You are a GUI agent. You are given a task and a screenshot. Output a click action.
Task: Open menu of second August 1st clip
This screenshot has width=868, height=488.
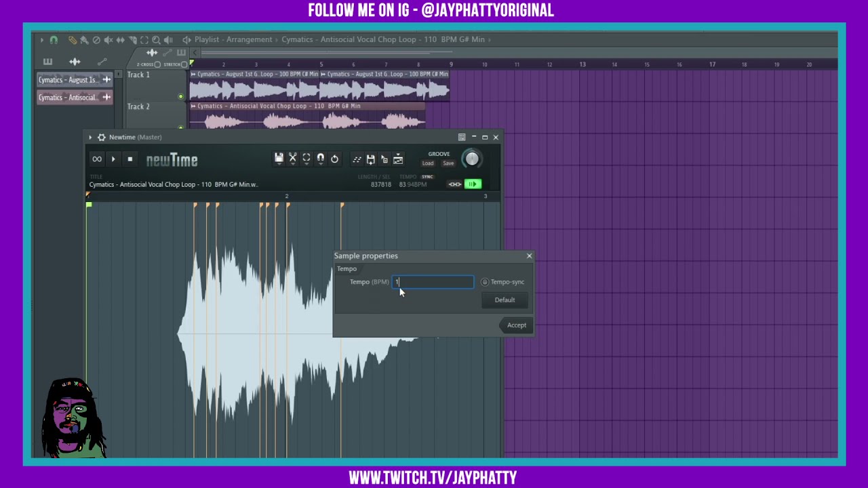point(323,74)
